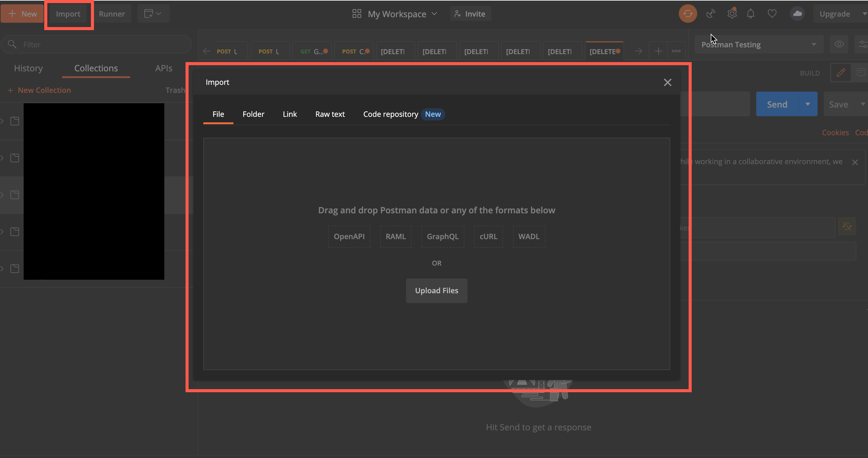868x458 pixels.
Task: Click the WADL format label
Action: [x=529, y=236]
